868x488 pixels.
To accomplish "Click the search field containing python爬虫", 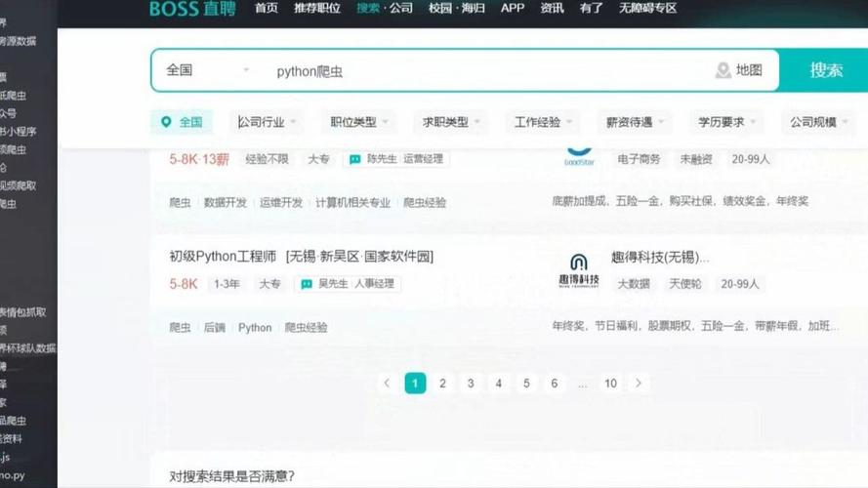I will 488,71.
